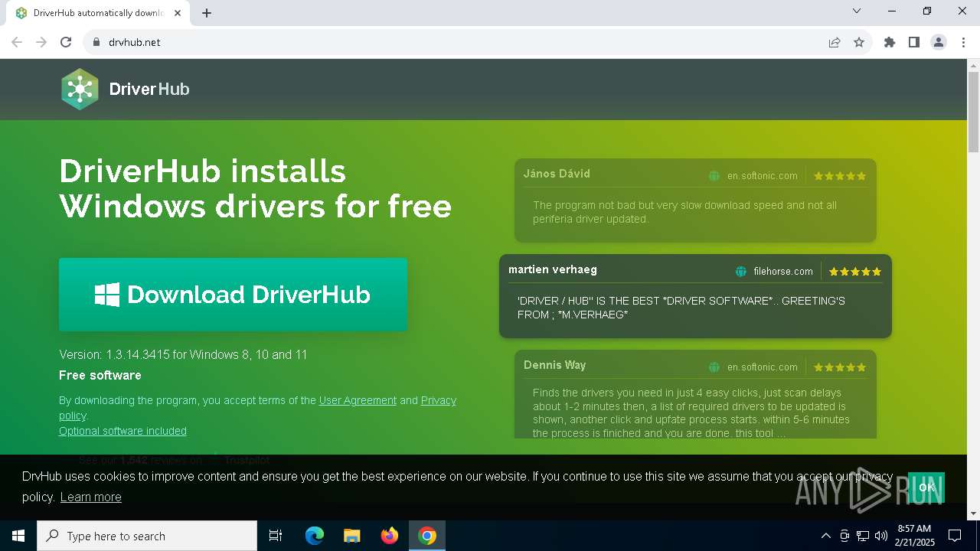
Task: Click the star rating on Dennis Way's review
Action: coord(840,367)
